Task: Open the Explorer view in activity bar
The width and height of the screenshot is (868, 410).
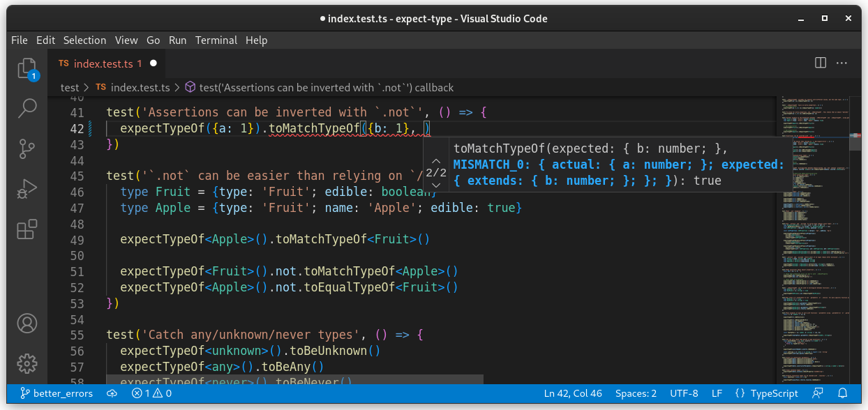Action: pos(27,70)
